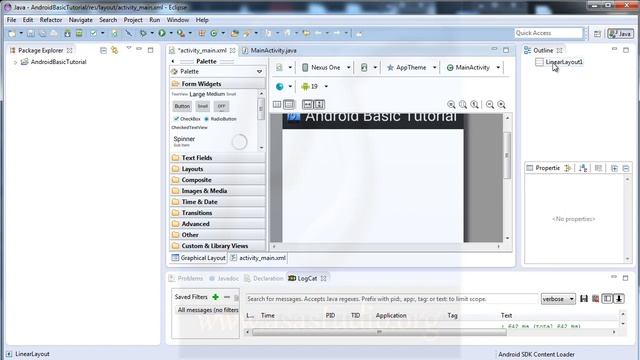
Task: Click the Quick Access field
Action: pos(548,33)
